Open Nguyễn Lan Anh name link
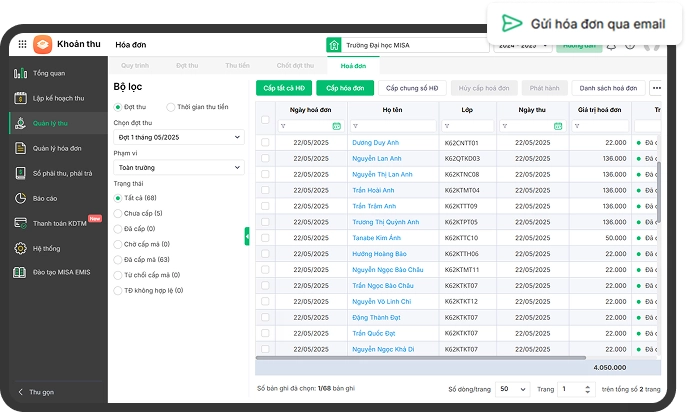This screenshot has width=687, height=412. tap(376, 158)
